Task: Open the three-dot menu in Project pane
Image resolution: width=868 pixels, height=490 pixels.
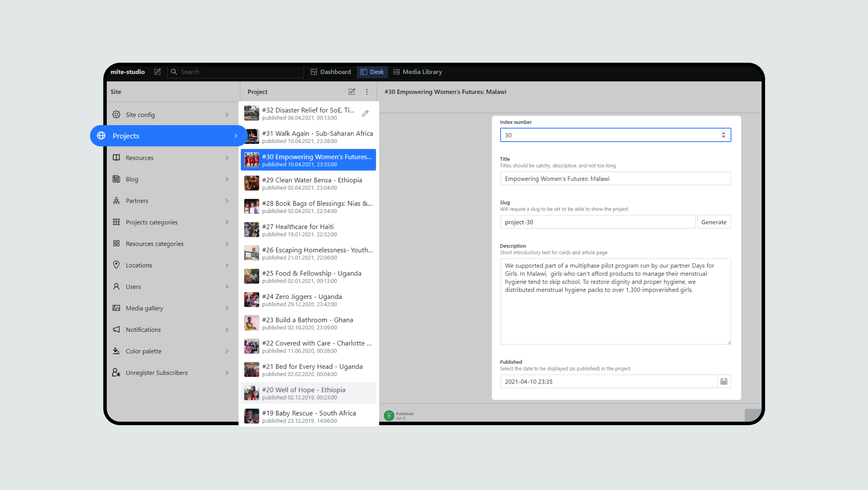Action: [367, 92]
